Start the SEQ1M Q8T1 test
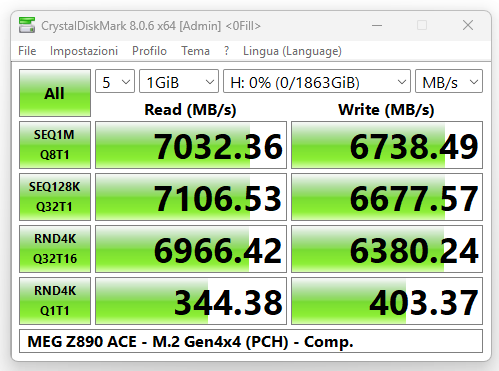This screenshot has width=499, height=371. (55, 145)
